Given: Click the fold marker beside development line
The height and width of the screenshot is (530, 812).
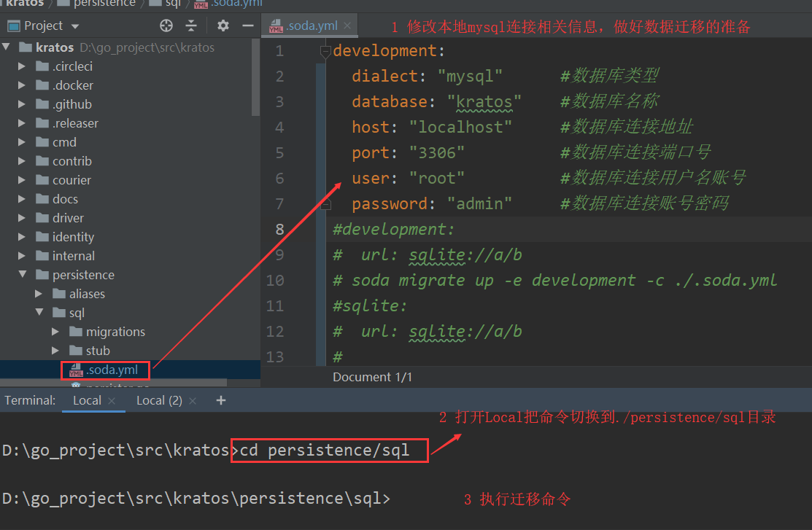Looking at the screenshot, I should (x=325, y=52).
